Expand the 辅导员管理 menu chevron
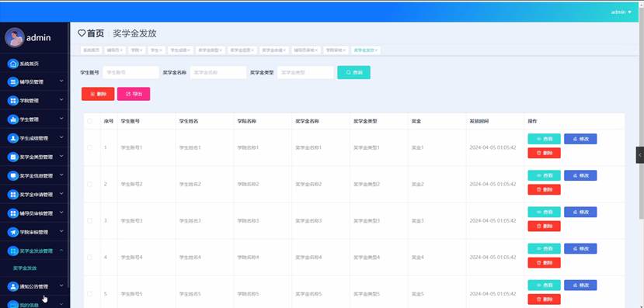 click(x=61, y=81)
